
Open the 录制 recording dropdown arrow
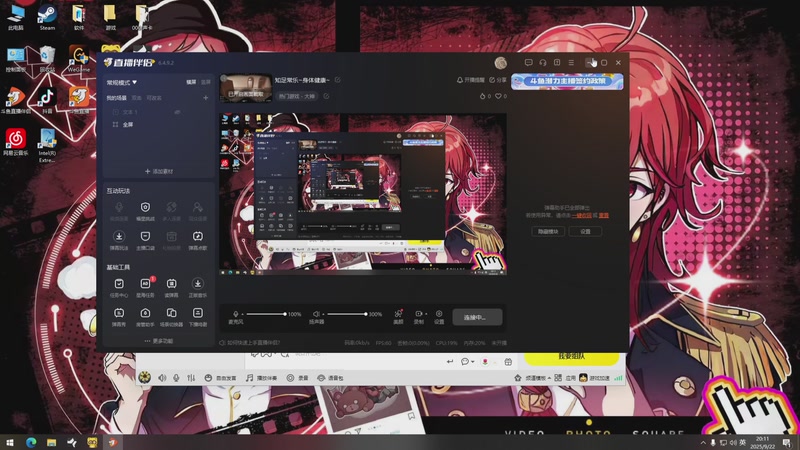click(x=426, y=314)
